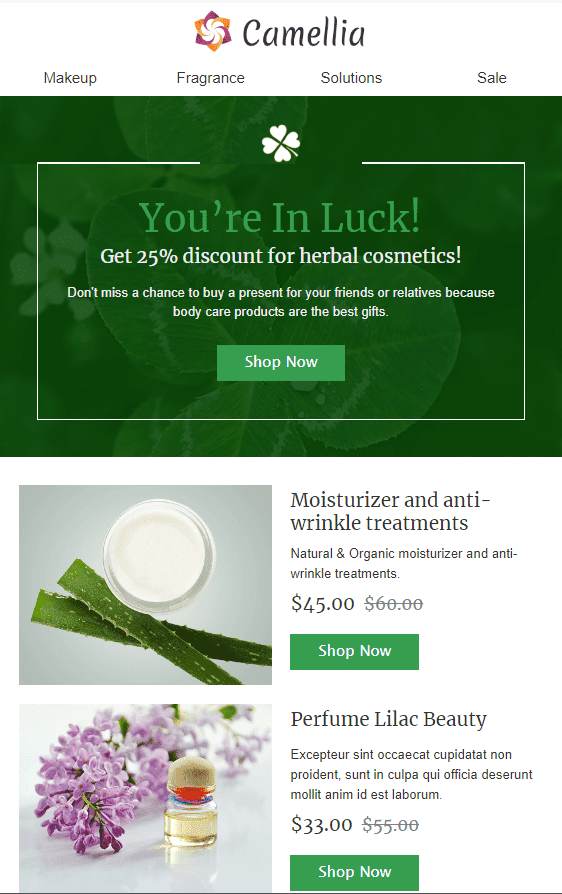Image resolution: width=562 pixels, height=894 pixels.
Task: Click the Camellia brand name text
Action: pyautogui.click(x=304, y=32)
